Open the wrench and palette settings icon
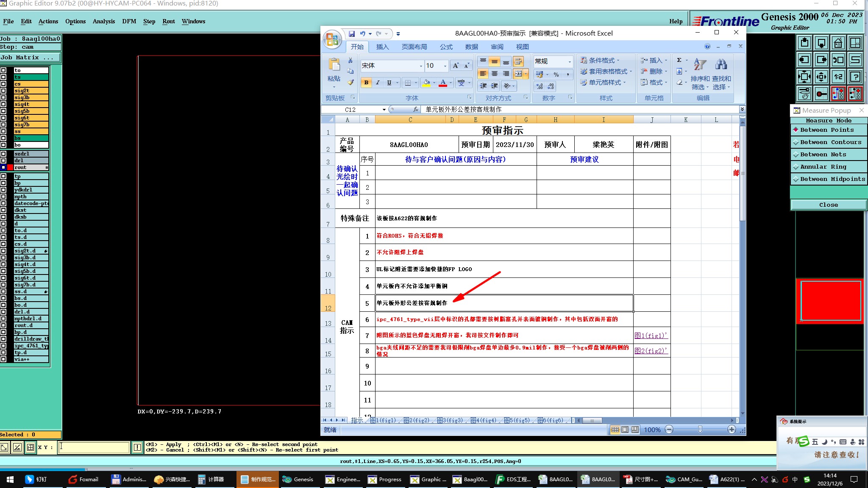The height and width of the screenshot is (488, 868). 804,94
